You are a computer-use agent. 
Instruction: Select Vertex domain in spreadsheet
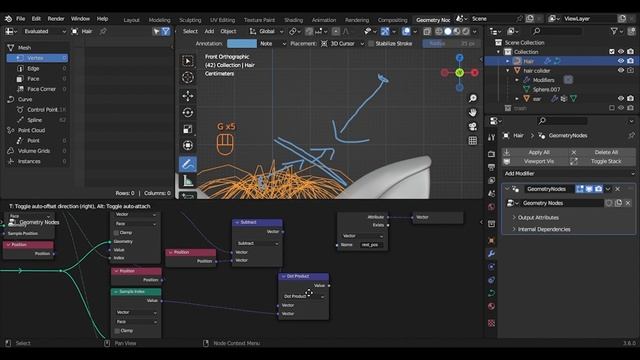[x=37, y=58]
